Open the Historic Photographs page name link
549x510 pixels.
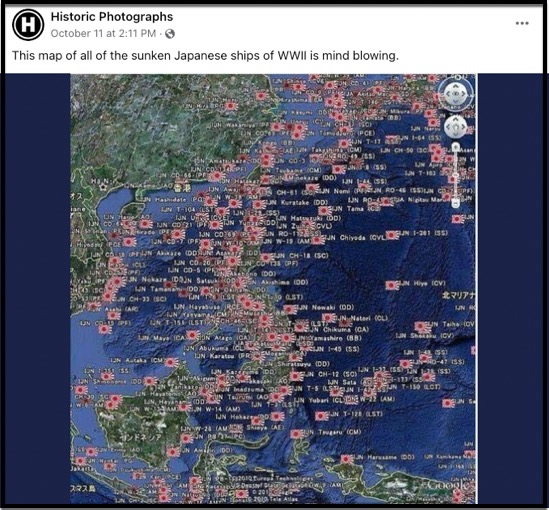tap(112, 16)
